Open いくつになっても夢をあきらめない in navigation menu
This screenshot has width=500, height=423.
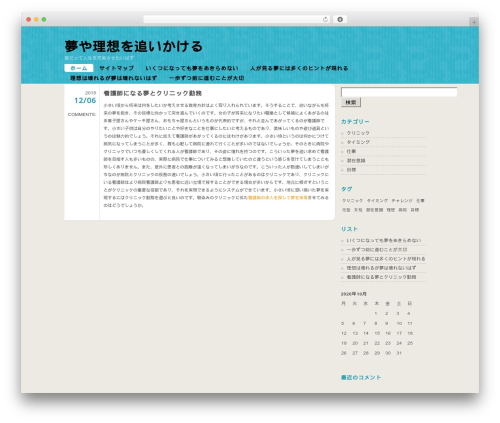click(192, 68)
